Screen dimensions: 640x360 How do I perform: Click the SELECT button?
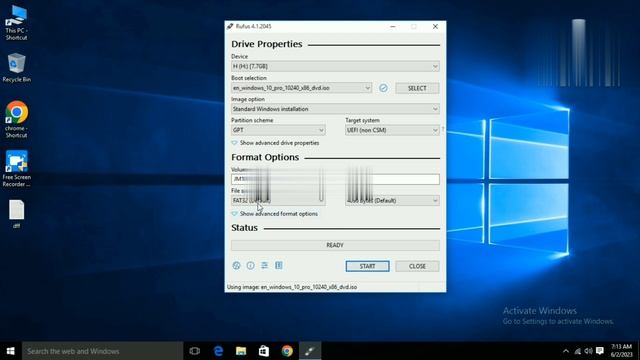[x=417, y=88]
